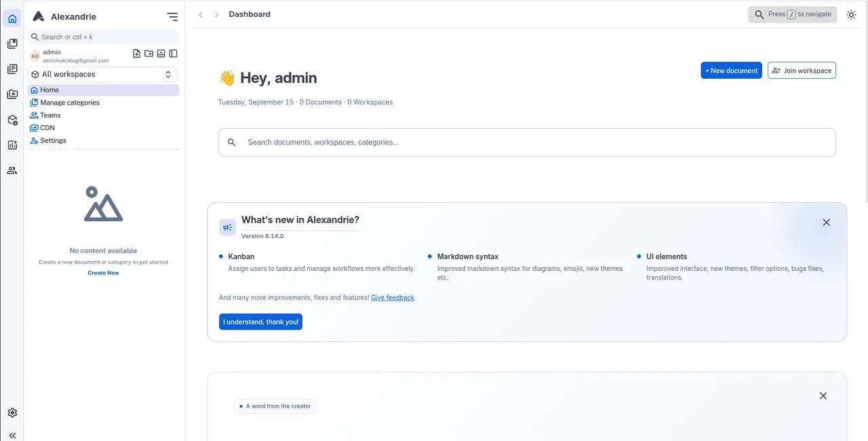This screenshot has height=441, width=868.
Task: Click the "Markdown syntax" feature heading
Action: tap(468, 256)
